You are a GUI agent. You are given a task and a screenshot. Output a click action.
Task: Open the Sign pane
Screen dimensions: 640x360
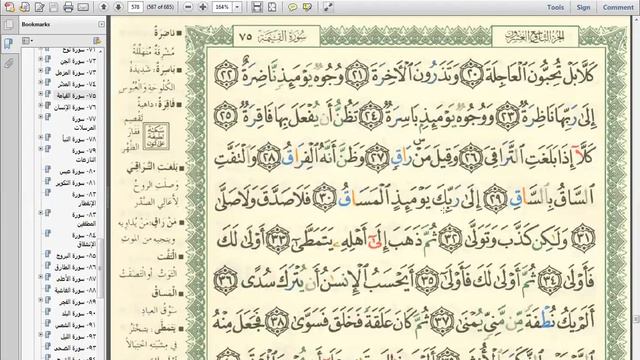pos(583,7)
